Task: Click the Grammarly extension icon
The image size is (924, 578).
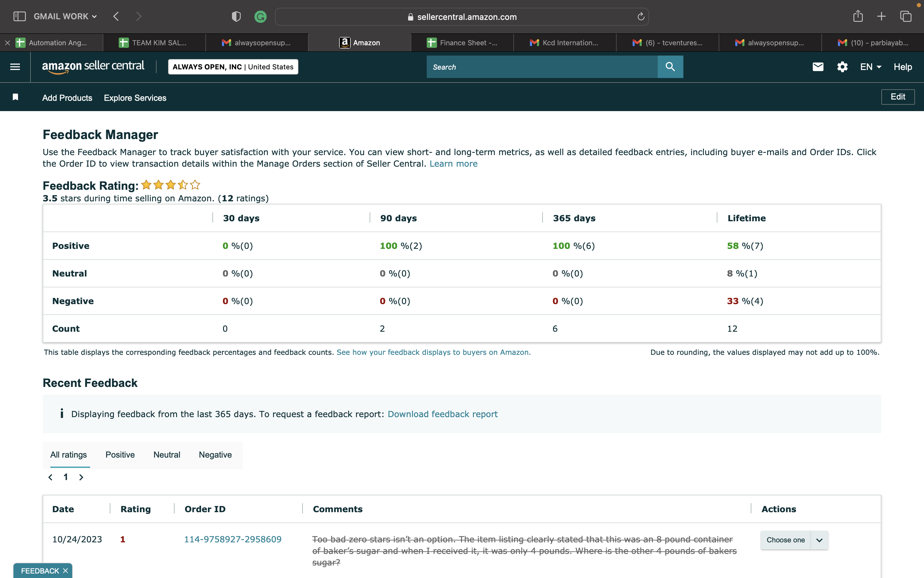Action: pos(261,16)
